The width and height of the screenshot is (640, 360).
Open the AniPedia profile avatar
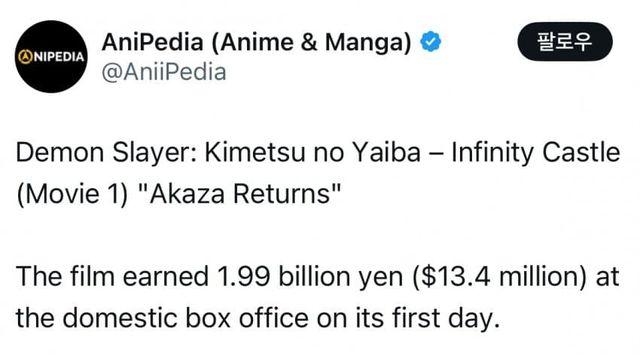pyautogui.click(x=51, y=56)
